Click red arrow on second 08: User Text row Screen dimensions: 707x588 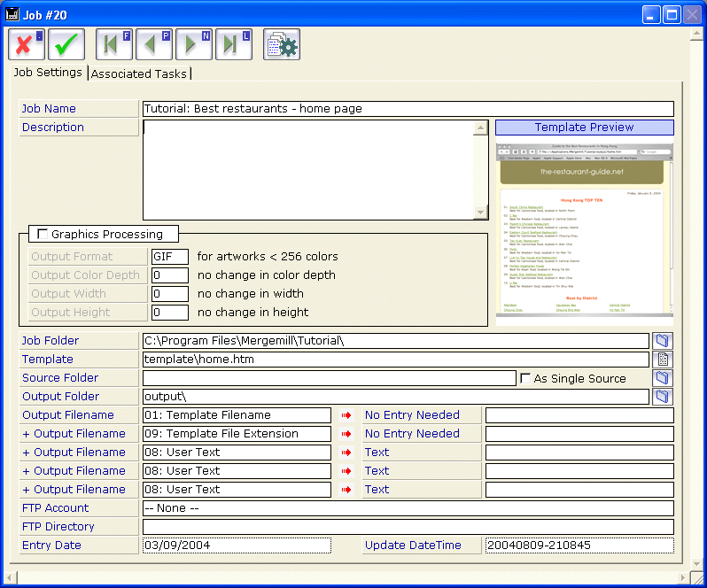coord(346,471)
